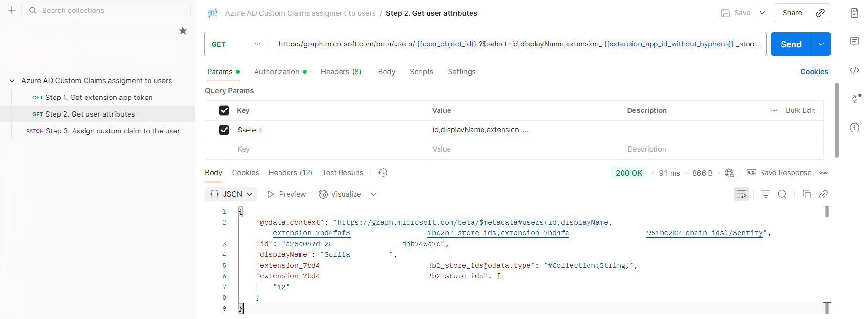Click the 200 OK status badge
This screenshot has height=319, width=868.
point(629,173)
